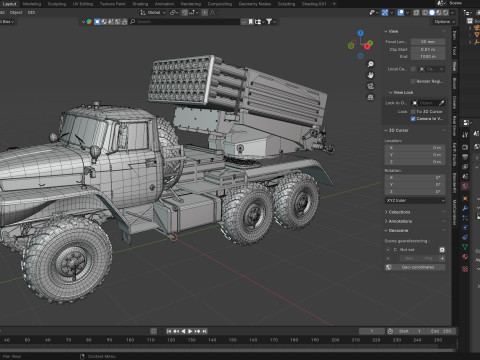Open the Object menu in viewport header

16,12
